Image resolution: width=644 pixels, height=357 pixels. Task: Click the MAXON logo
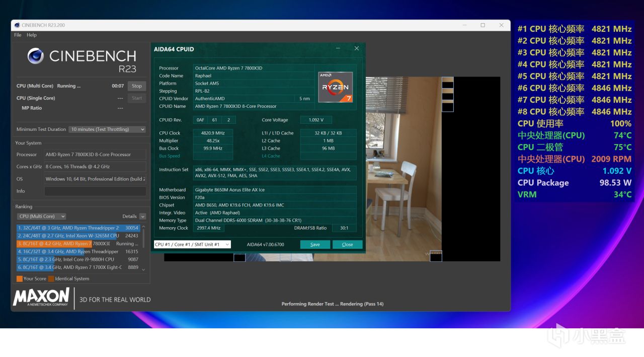(x=41, y=297)
